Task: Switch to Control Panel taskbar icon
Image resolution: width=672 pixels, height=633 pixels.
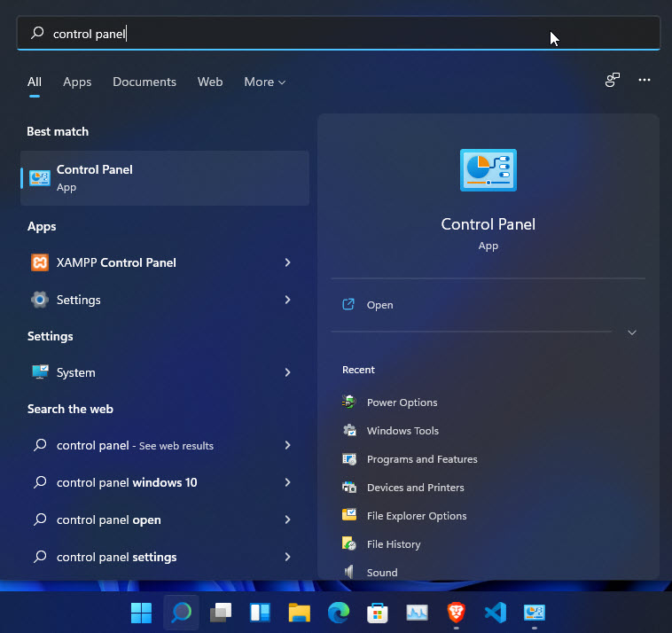Action: point(535,613)
